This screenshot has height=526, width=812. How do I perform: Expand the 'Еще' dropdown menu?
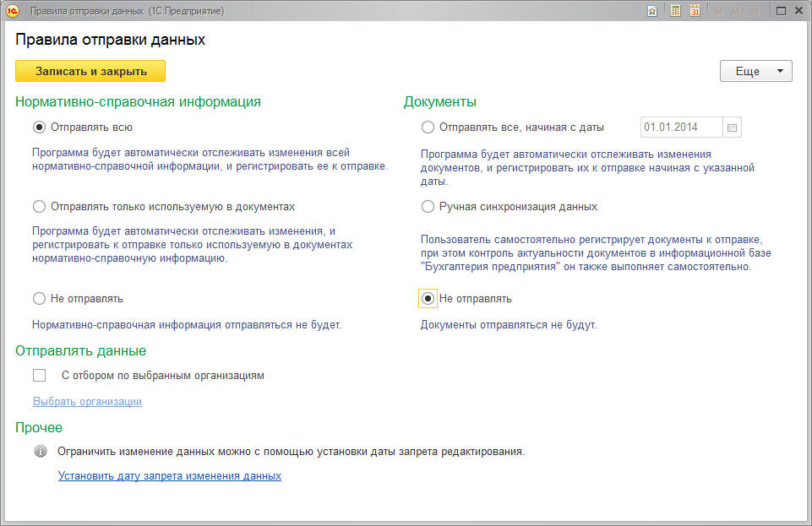point(755,72)
